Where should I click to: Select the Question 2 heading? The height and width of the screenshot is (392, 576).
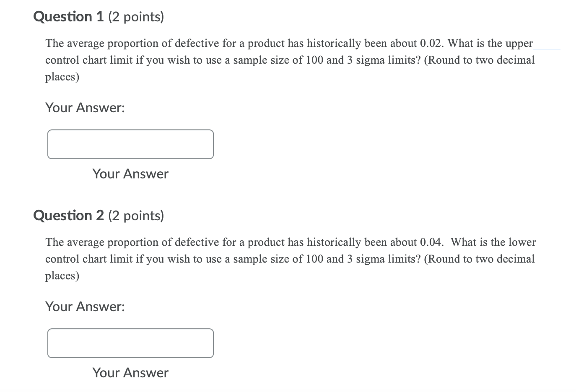pos(68,215)
